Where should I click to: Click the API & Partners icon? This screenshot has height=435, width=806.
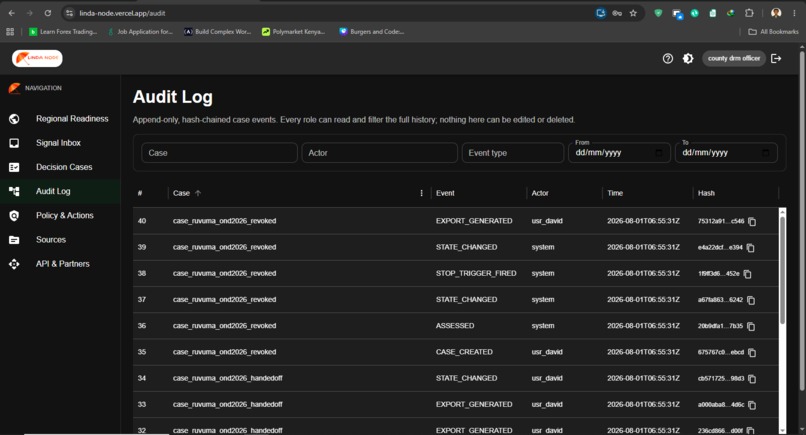click(14, 264)
